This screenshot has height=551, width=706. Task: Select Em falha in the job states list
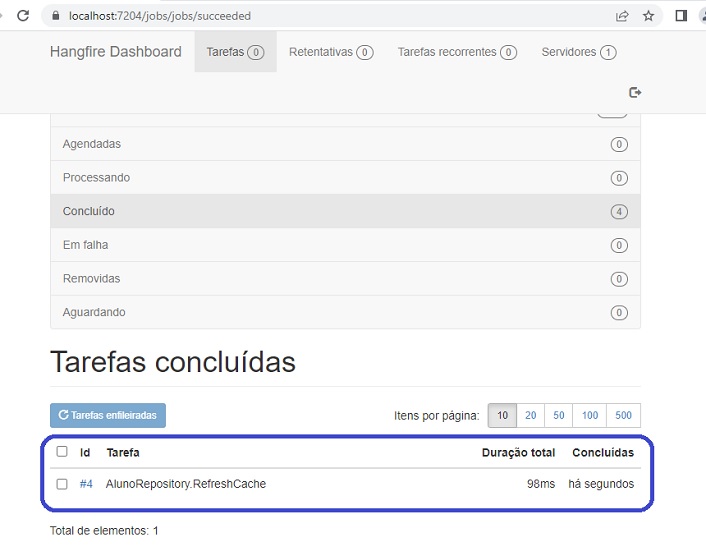click(345, 245)
